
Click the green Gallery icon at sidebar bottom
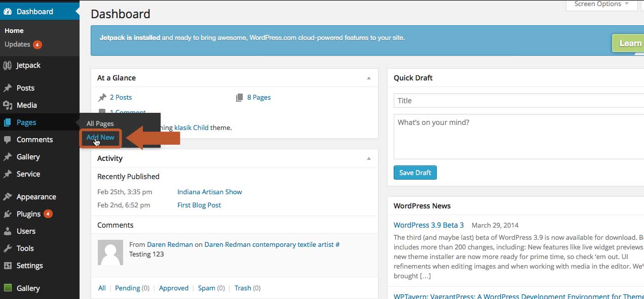pyautogui.click(x=8, y=288)
